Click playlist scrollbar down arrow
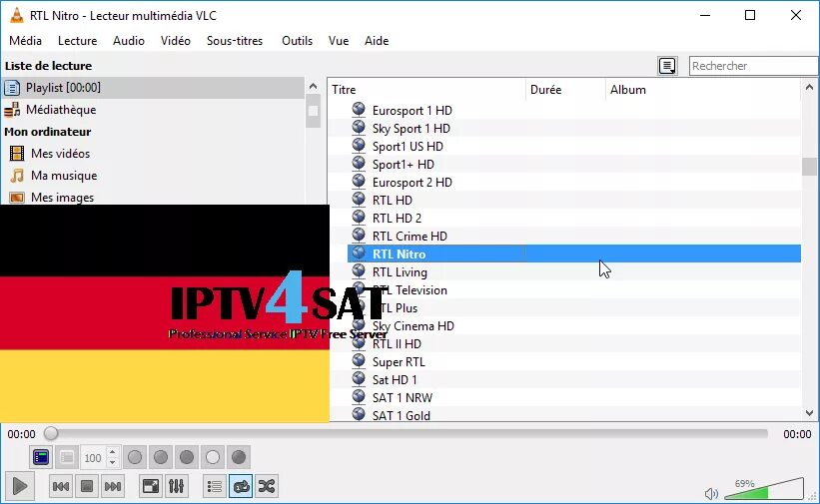 pos(810,413)
